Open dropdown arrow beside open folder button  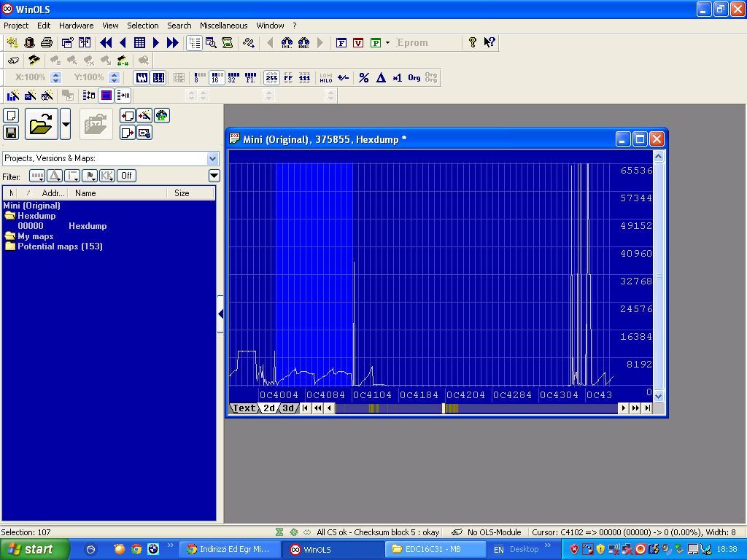pyautogui.click(x=66, y=124)
